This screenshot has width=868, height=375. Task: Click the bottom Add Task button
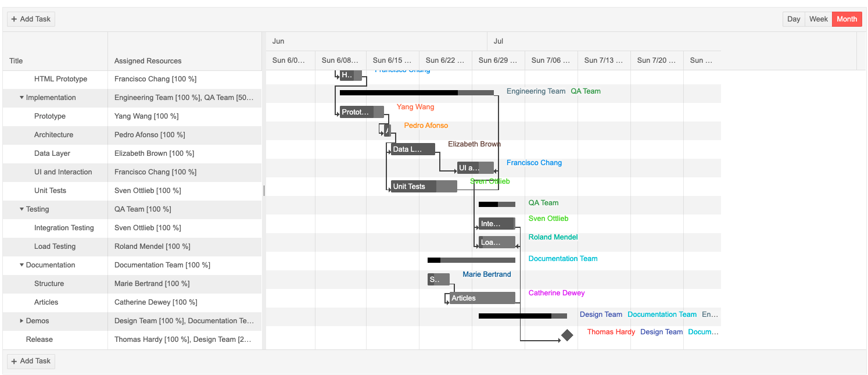(x=31, y=361)
